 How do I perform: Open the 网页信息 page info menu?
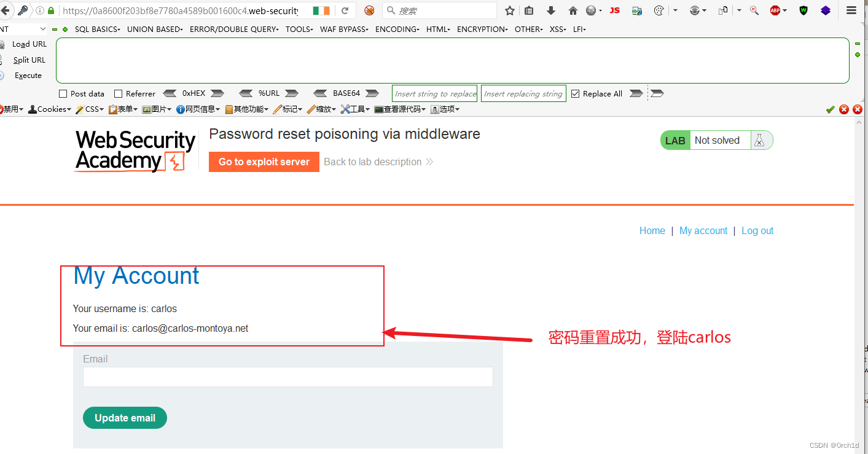199,109
